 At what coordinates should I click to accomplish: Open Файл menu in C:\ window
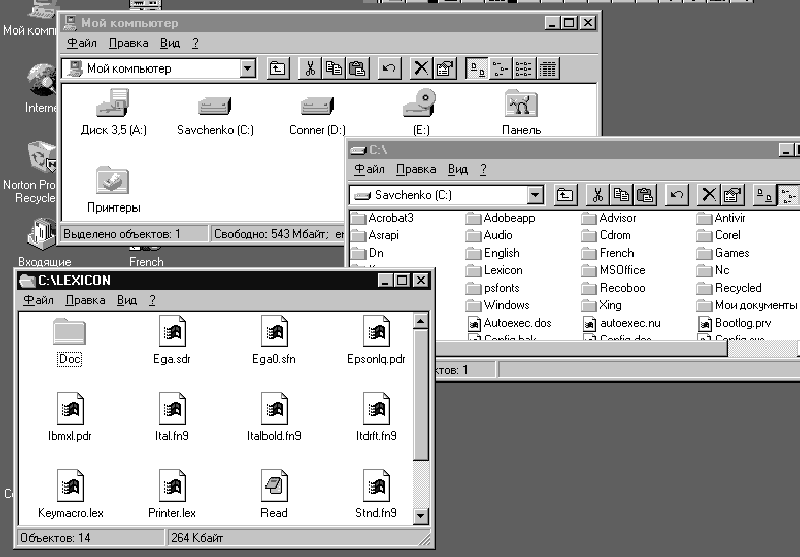(369, 169)
